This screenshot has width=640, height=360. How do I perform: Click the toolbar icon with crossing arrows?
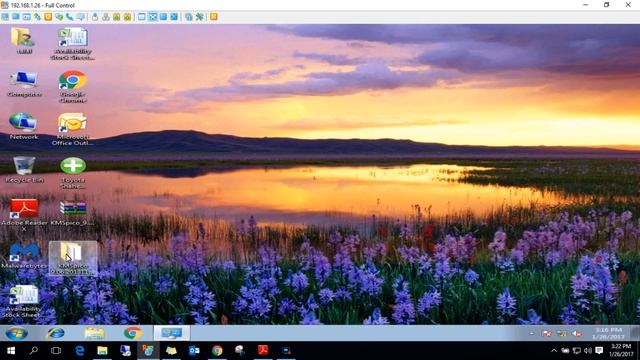click(x=152, y=17)
